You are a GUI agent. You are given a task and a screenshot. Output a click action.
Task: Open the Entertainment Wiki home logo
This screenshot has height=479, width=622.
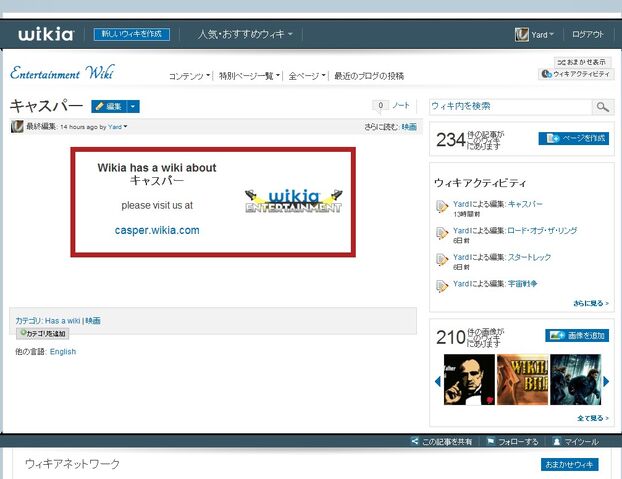click(62, 73)
